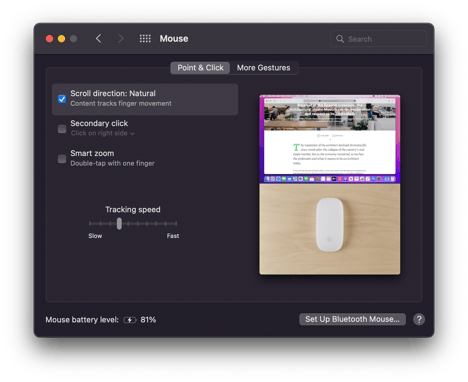This screenshot has height=382, width=468.
Task: Go forward with the right chevron button
Action: 121,39
